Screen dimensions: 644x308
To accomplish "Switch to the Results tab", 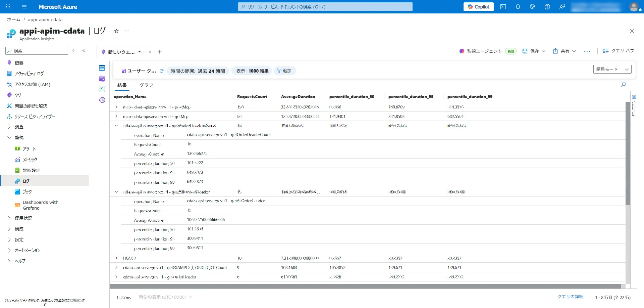I will pyautogui.click(x=122, y=85).
